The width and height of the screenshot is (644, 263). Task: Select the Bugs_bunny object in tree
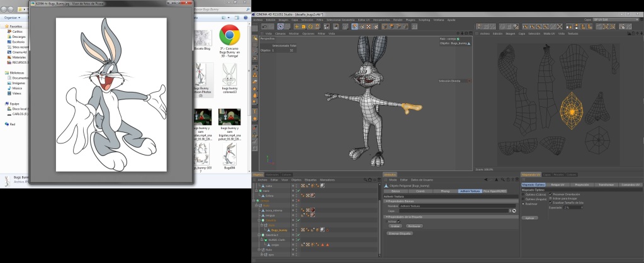click(x=279, y=230)
